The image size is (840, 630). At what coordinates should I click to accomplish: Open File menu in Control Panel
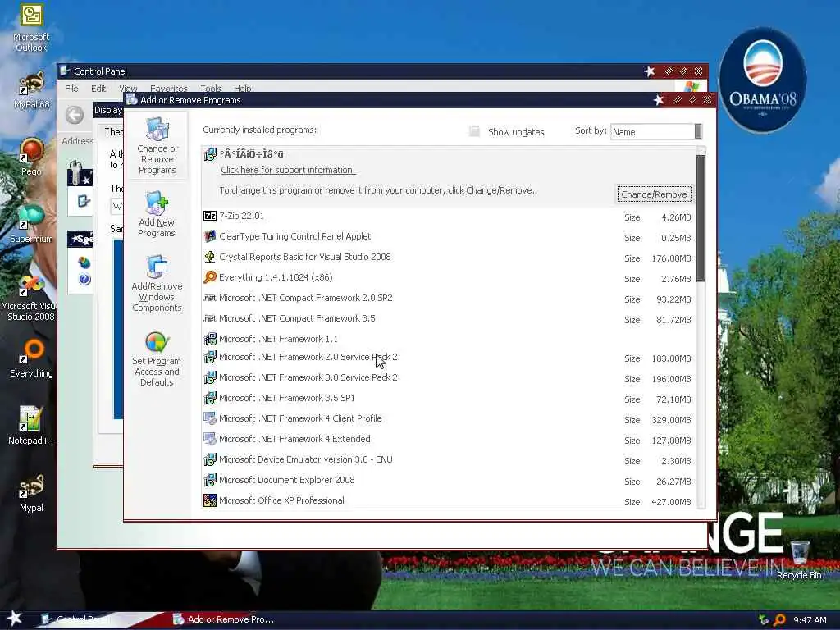pyautogui.click(x=71, y=89)
